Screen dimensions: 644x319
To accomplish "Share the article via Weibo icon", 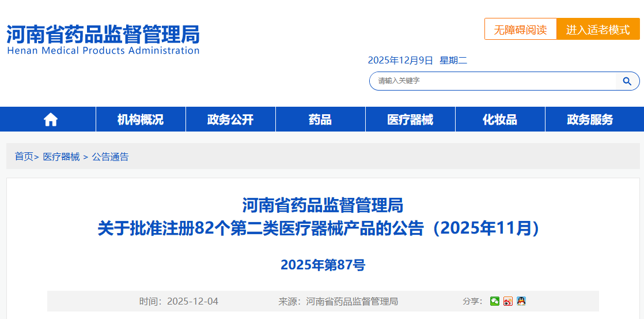I will (x=507, y=301).
